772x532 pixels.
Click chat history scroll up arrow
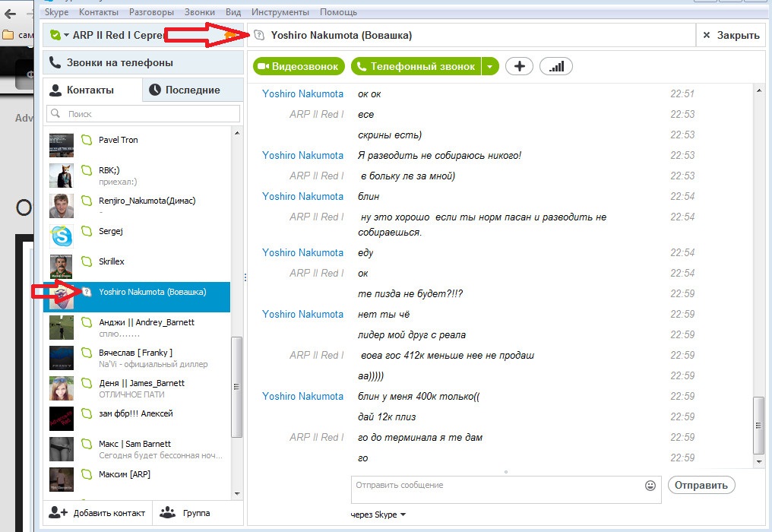tap(759, 90)
